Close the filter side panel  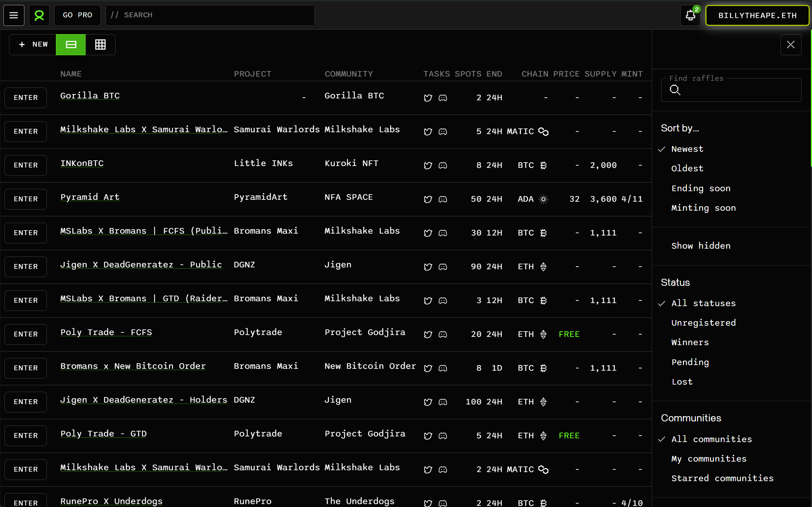791,45
